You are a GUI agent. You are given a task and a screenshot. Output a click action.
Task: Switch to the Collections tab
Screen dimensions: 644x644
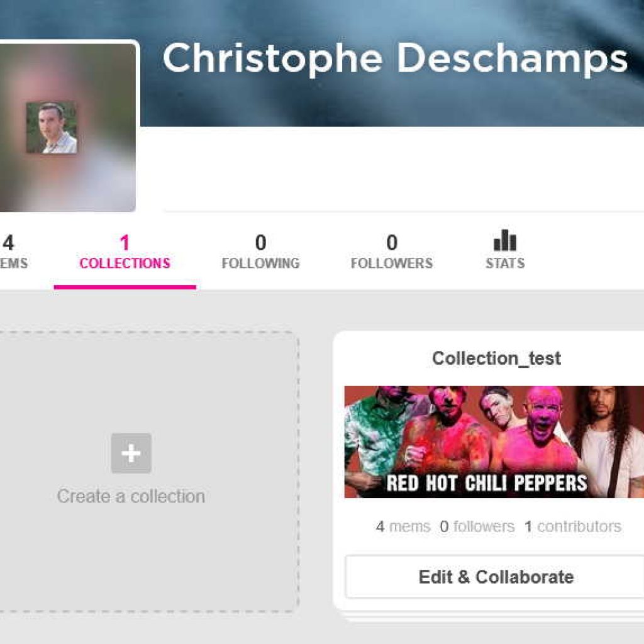coord(125,252)
